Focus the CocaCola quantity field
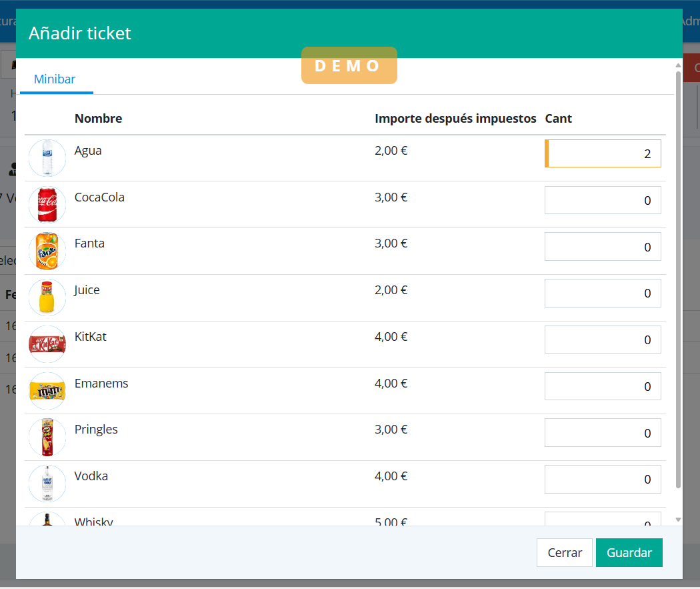This screenshot has height=589, width=700. pos(603,200)
